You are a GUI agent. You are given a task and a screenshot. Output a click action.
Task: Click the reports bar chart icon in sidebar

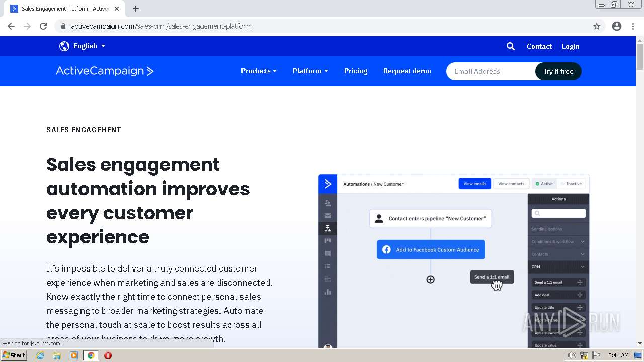[x=328, y=292]
